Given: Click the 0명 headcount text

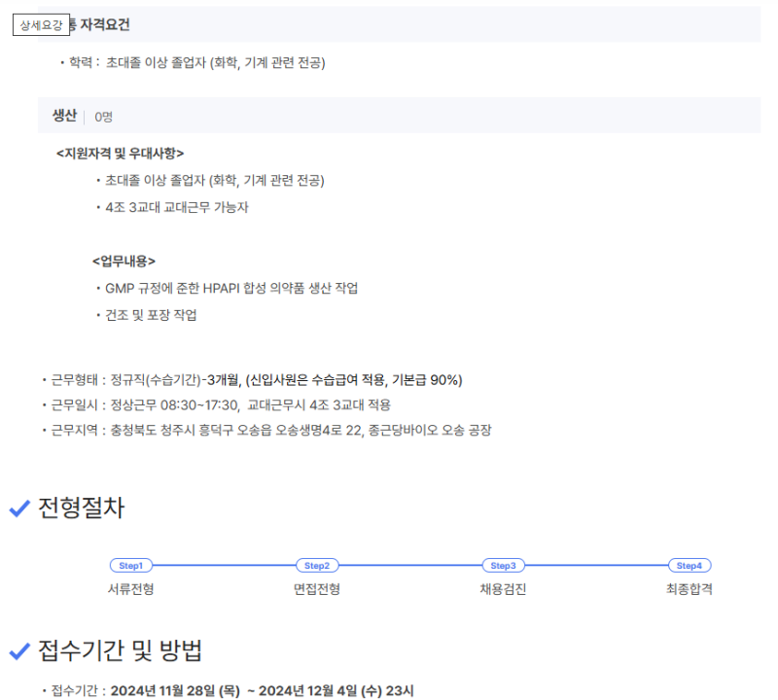Looking at the screenshot, I should pos(103,117).
